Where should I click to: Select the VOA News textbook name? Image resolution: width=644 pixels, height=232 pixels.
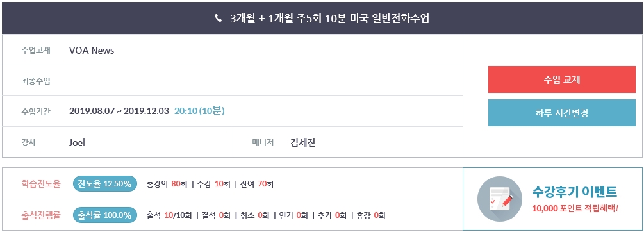[92, 51]
